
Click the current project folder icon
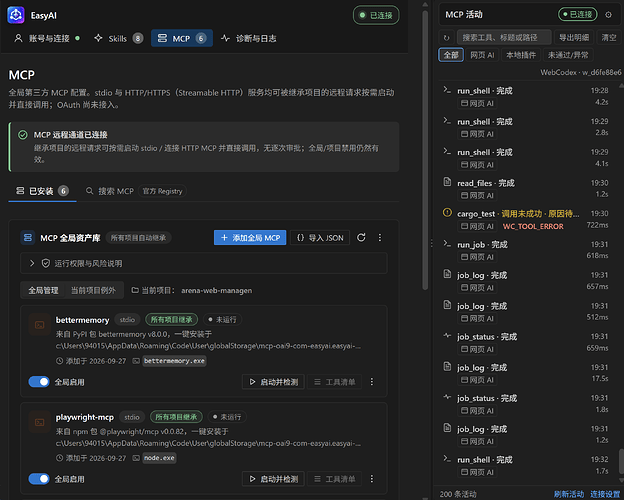[135, 291]
